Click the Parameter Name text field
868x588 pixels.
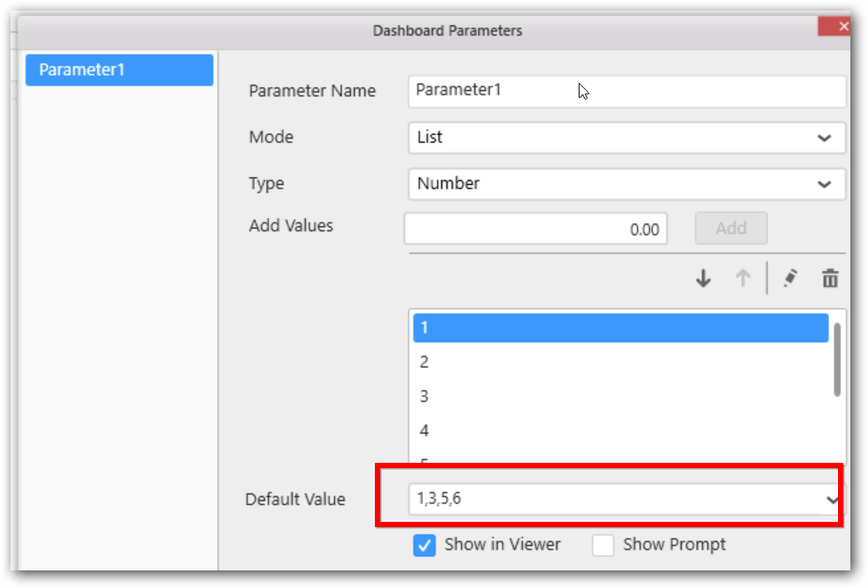626,91
